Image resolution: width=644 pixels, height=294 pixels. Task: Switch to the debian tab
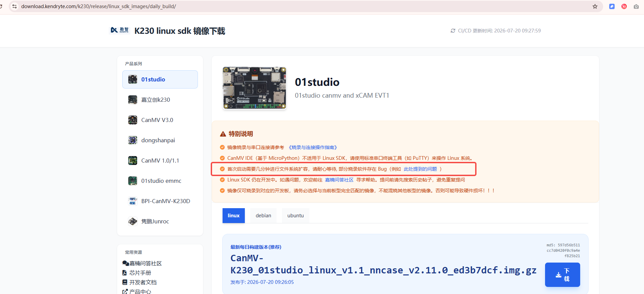[x=263, y=216]
